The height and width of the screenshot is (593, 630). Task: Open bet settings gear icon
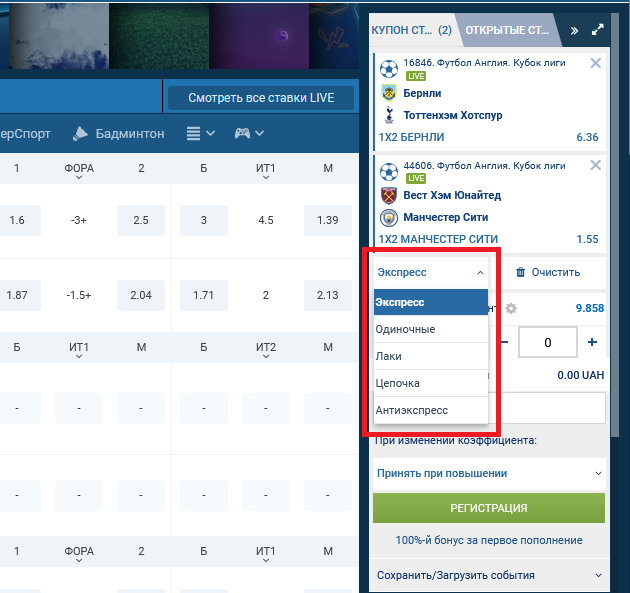511,309
